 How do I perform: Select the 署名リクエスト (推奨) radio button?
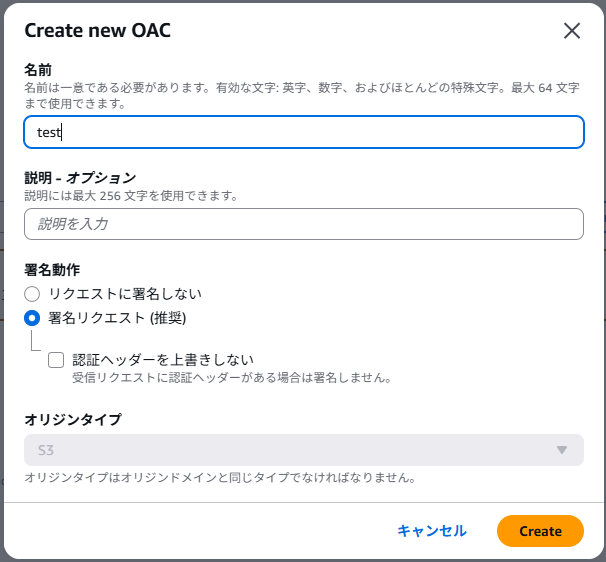tap(32, 318)
